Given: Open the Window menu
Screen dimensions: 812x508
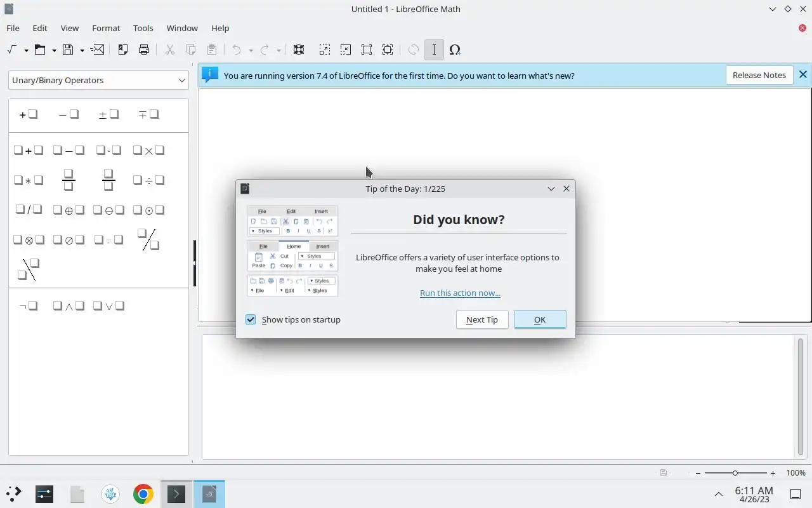Looking at the screenshot, I should (x=182, y=28).
